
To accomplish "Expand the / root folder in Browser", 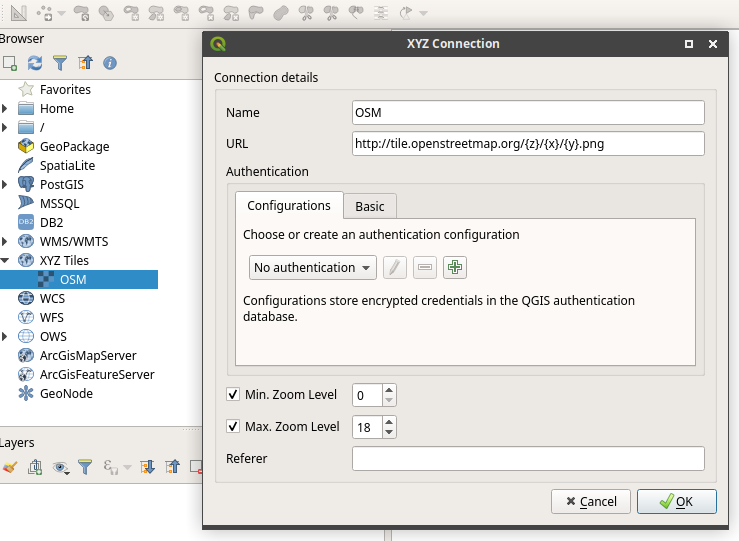I will [x=5, y=127].
